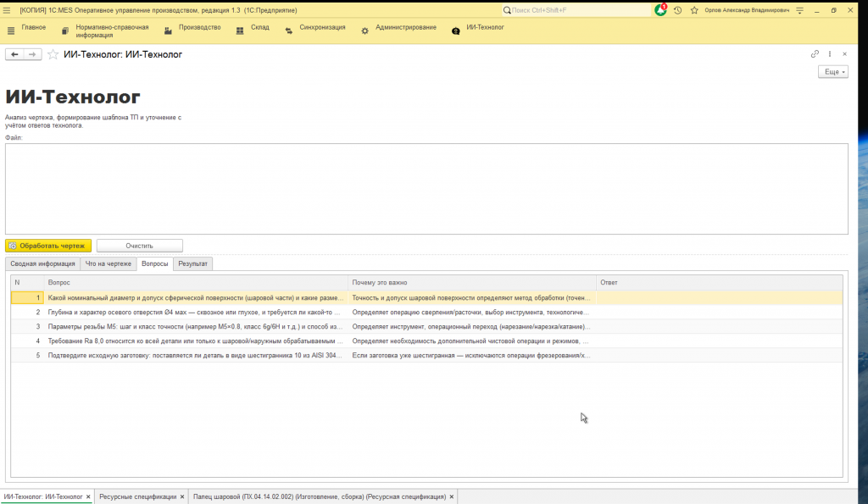
Task: Click the Ответ column header
Action: [719, 283]
